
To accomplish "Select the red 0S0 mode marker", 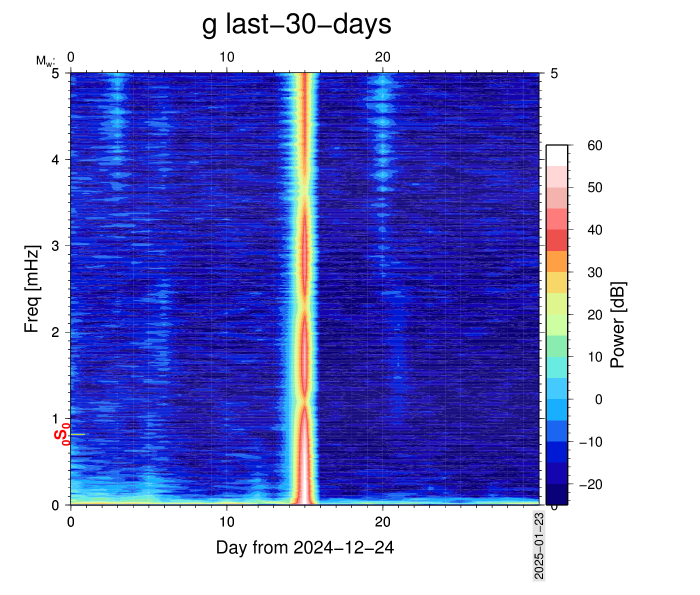I will point(61,433).
